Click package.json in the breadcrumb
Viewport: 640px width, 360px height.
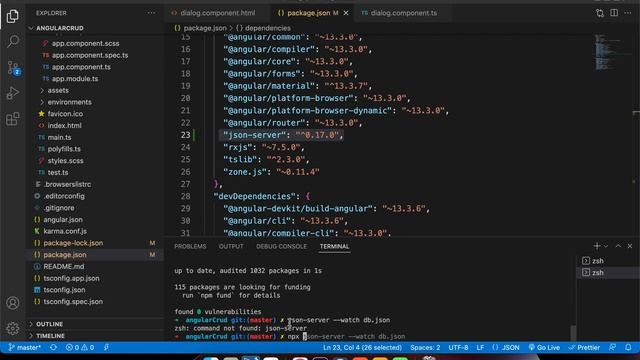tap(204, 28)
